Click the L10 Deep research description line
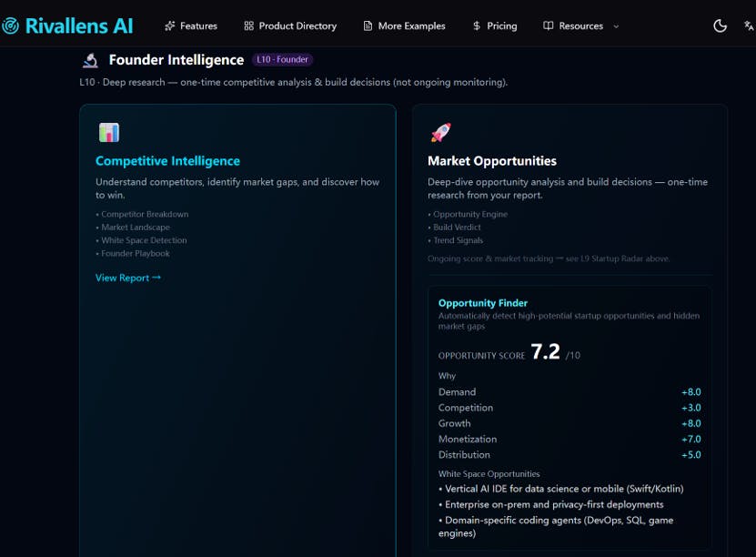 (294, 83)
